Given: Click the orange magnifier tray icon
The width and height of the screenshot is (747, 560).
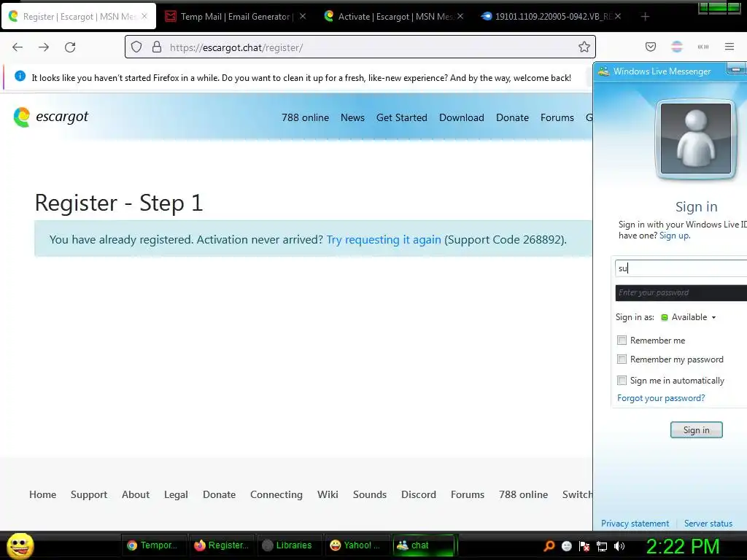Looking at the screenshot, I should (x=549, y=545).
